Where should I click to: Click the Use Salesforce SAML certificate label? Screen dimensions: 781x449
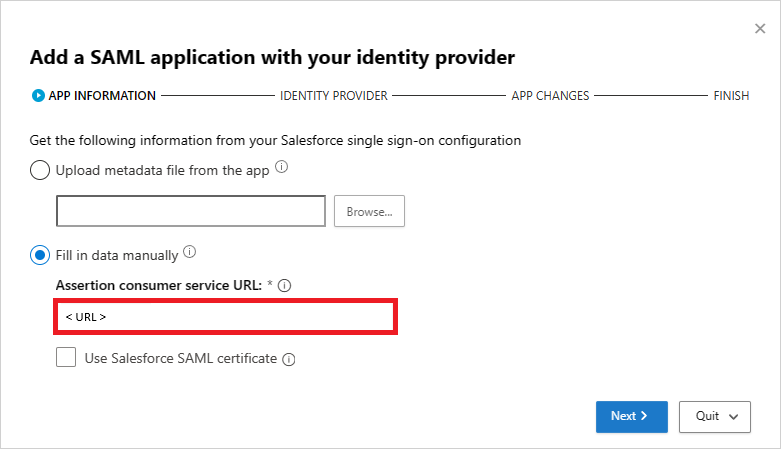point(181,358)
